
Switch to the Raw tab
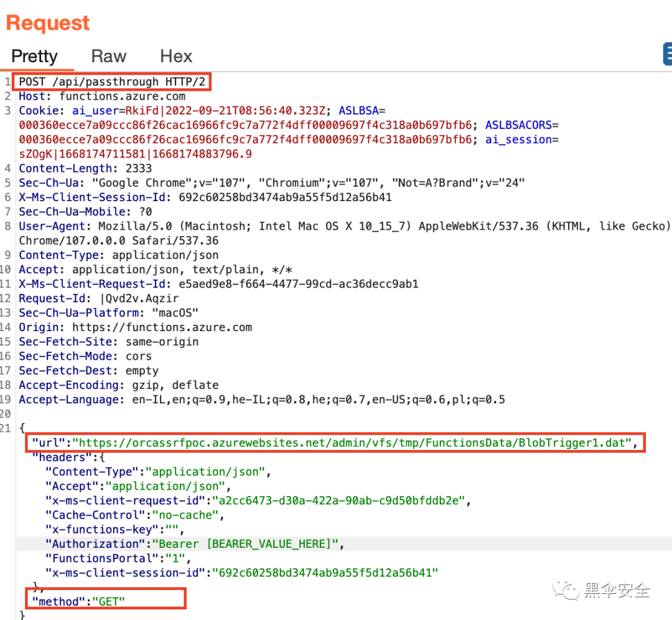(x=109, y=57)
